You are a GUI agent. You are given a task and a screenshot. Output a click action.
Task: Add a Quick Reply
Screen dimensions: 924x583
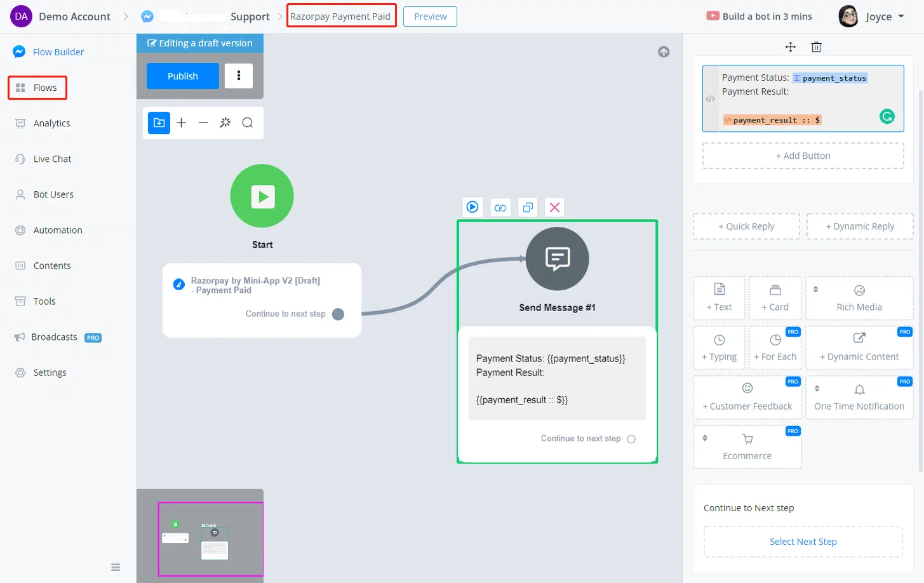tap(746, 226)
